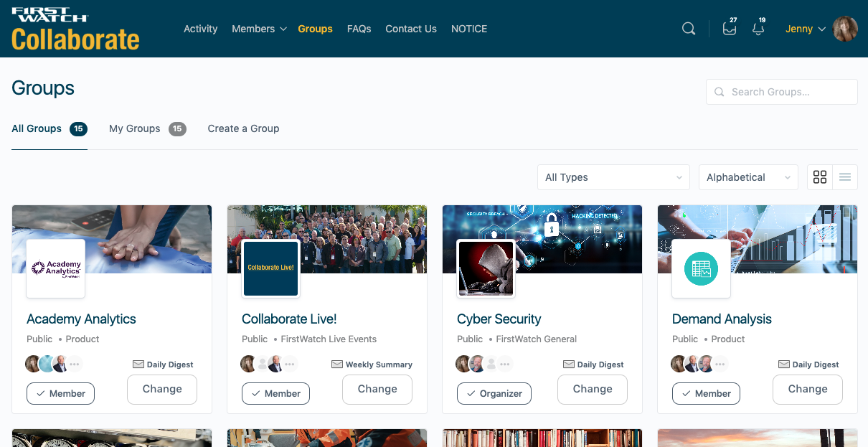The image size is (868, 447).
Task: Show more members of Academy Analytics
Action: [x=75, y=364]
